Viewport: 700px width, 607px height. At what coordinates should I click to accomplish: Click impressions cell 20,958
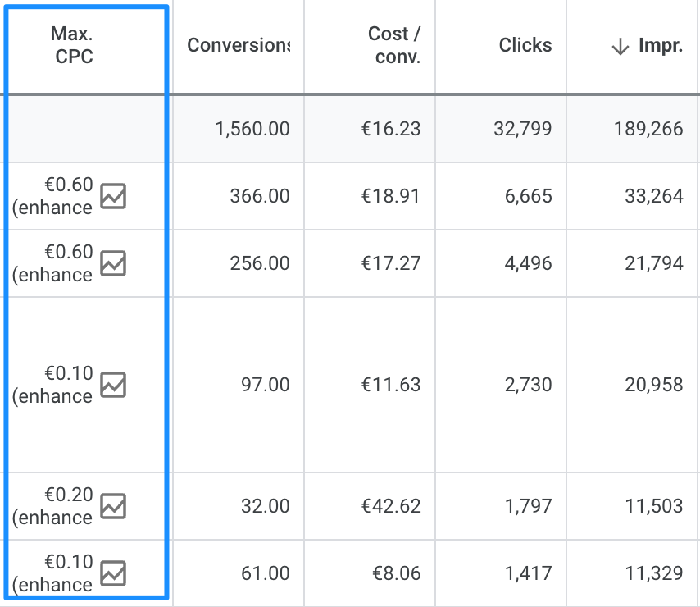(x=654, y=385)
